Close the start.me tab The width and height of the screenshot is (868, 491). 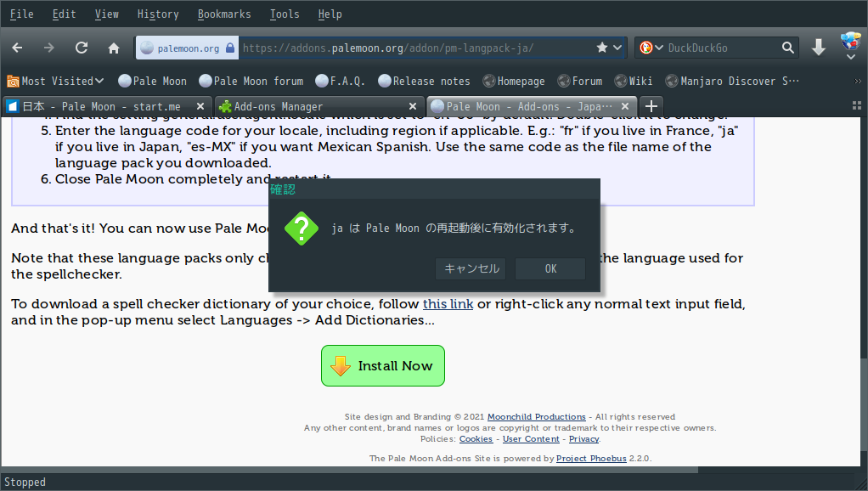200,106
